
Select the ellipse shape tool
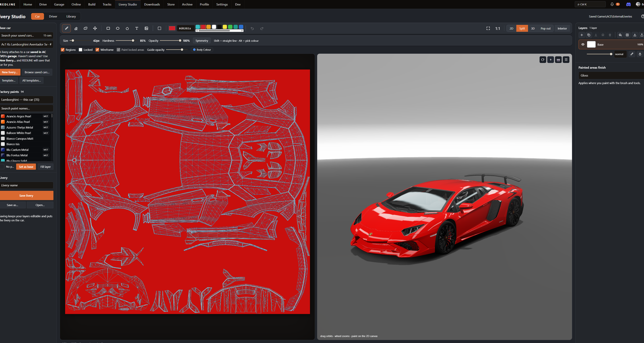[118, 29]
